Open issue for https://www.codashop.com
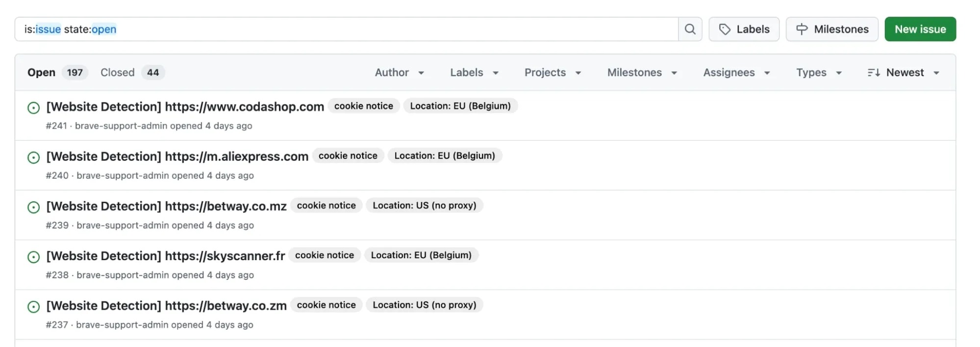This screenshot has height=347, width=980. click(185, 107)
